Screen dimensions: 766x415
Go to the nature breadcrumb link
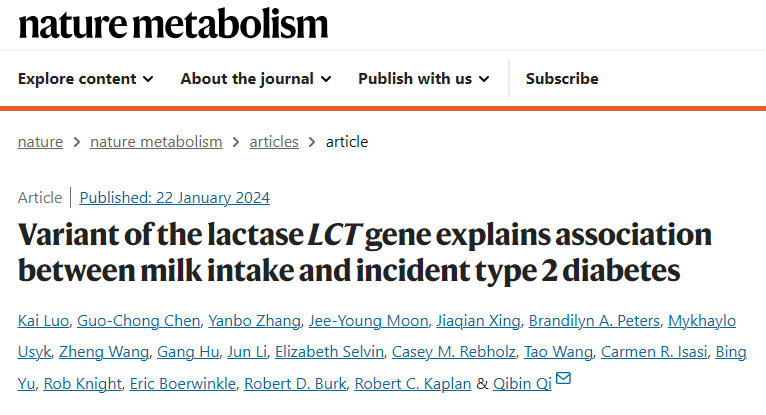click(41, 142)
